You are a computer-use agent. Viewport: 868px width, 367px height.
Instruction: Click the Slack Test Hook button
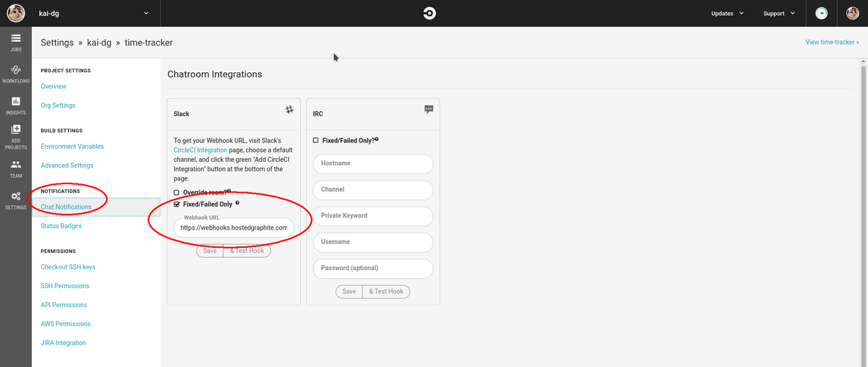[247, 251]
